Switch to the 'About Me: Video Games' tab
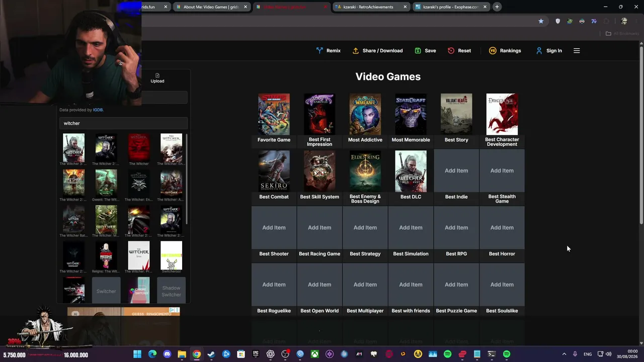644x362 pixels. point(211,7)
